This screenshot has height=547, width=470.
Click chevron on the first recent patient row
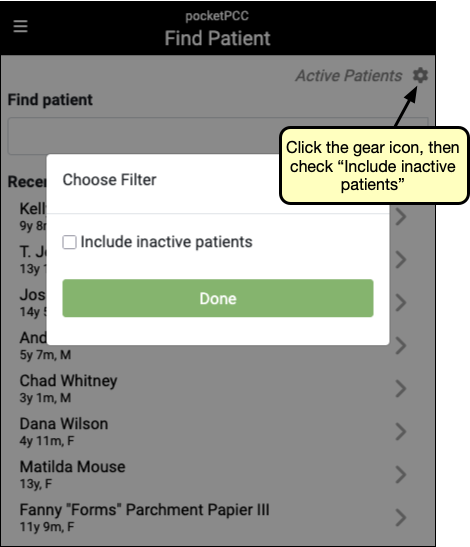click(401, 217)
